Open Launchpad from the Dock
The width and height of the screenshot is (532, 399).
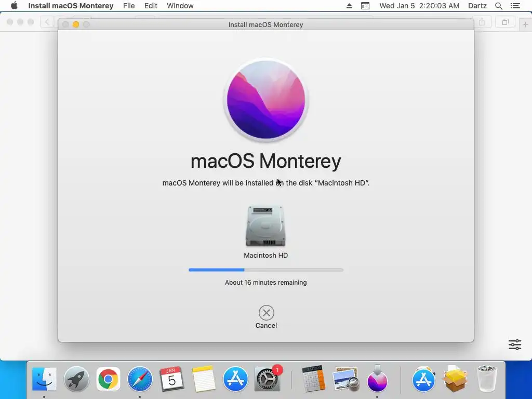(76, 379)
